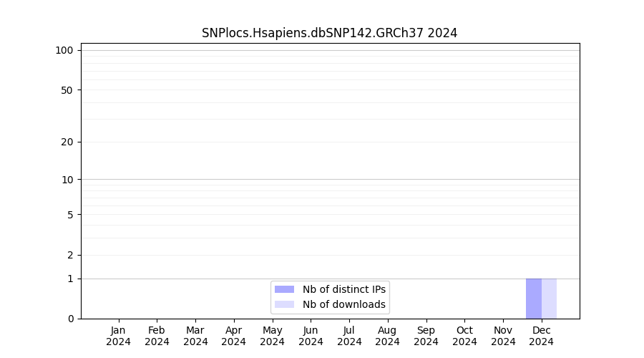
Task: Select the 50 tick on the y-axis
Action: [x=67, y=90]
